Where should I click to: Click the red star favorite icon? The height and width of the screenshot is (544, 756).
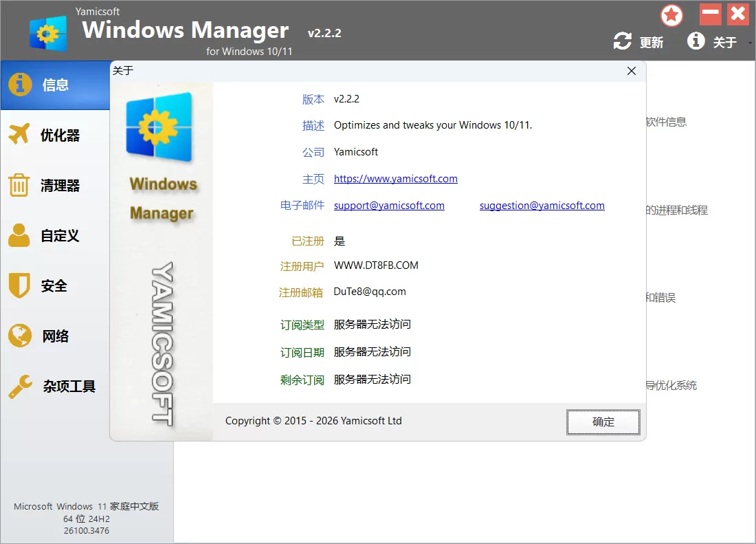tap(671, 14)
